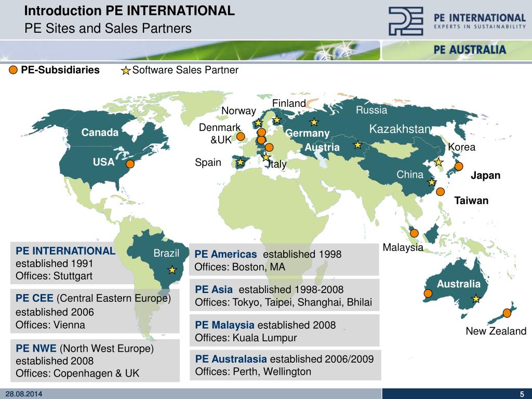This screenshot has height=399, width=532.
Task: Click the 'Austria' map label
Action: [322, 147]
